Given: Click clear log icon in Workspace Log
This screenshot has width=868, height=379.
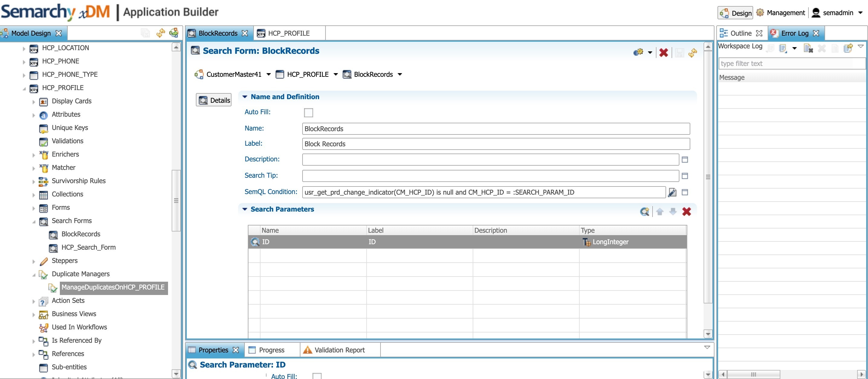Looking at the screenshot, I should 808,49.
